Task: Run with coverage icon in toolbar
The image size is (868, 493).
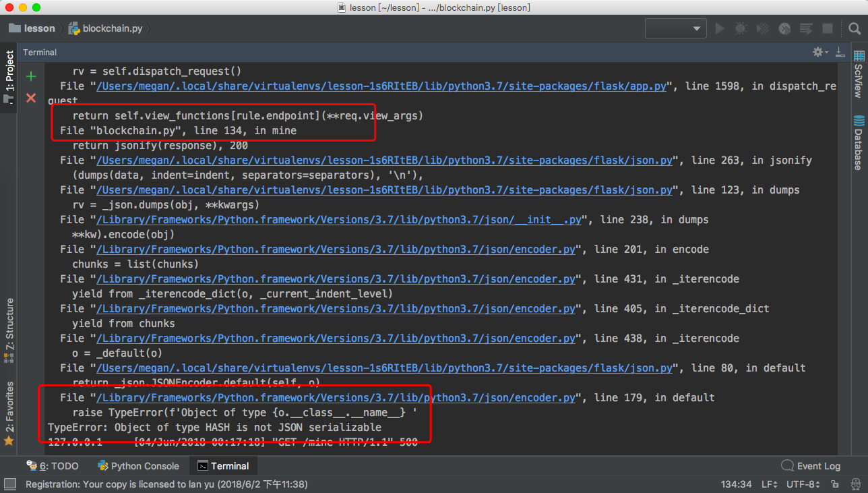Action: (763, 28)
